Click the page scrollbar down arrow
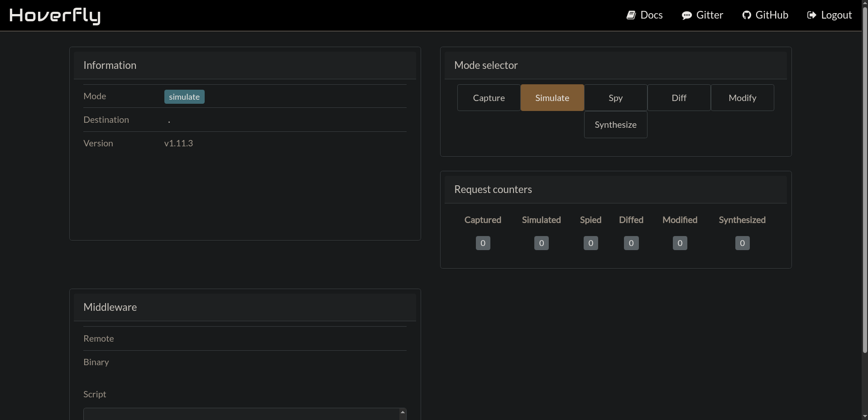This screenshot has width=868, height=420. (x=865, y=416)
